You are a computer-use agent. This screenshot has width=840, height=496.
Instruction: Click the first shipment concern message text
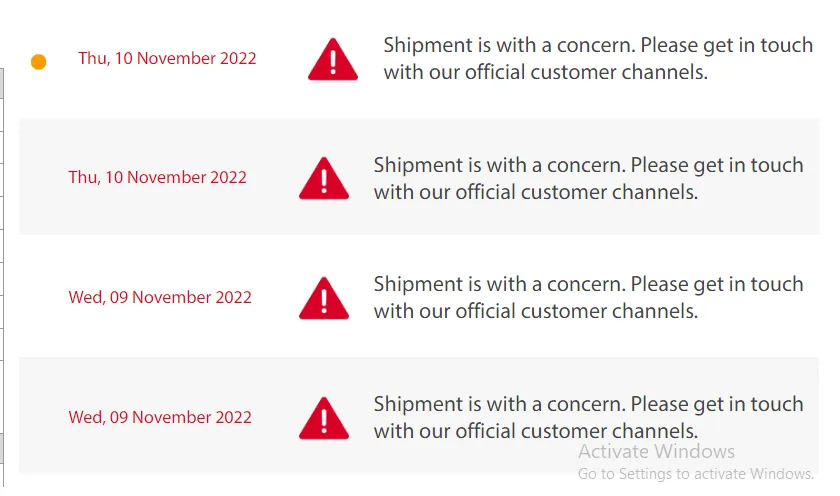point(598,58)
